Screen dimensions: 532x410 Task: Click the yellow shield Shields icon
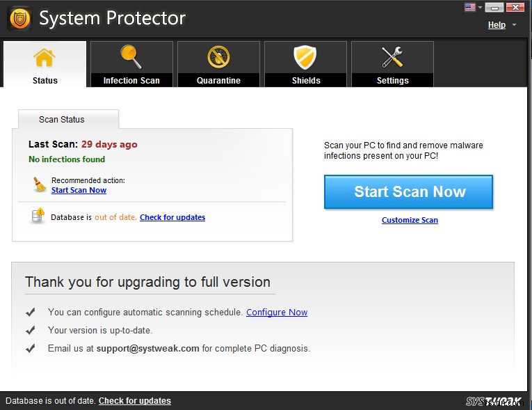pyautogui.click(x=305, y=57)
